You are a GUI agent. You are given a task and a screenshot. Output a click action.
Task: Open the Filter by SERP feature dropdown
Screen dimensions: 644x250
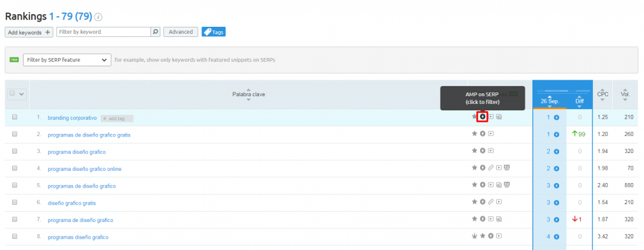pyautogui.click(x=67, y=60)
